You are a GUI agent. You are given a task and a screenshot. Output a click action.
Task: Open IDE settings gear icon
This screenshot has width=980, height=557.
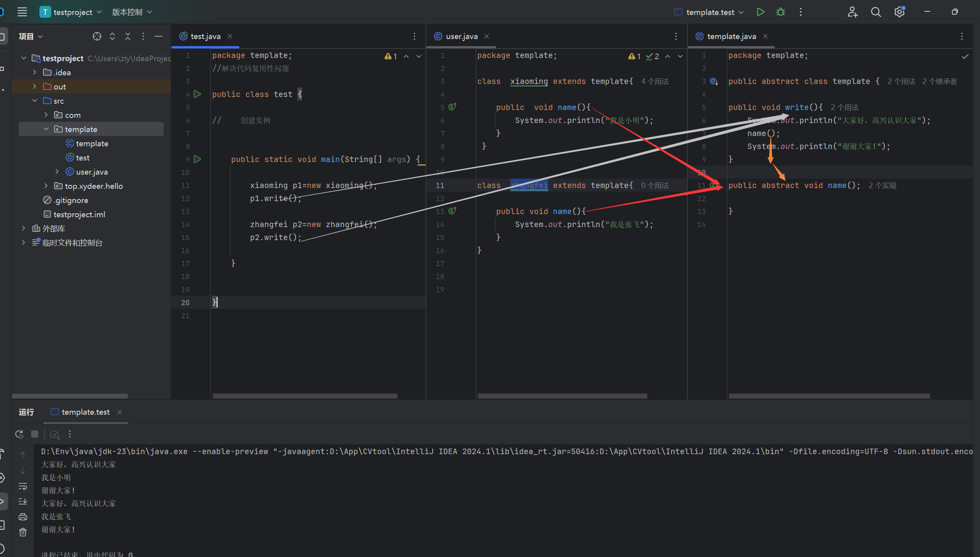click(x=900, y=12)
